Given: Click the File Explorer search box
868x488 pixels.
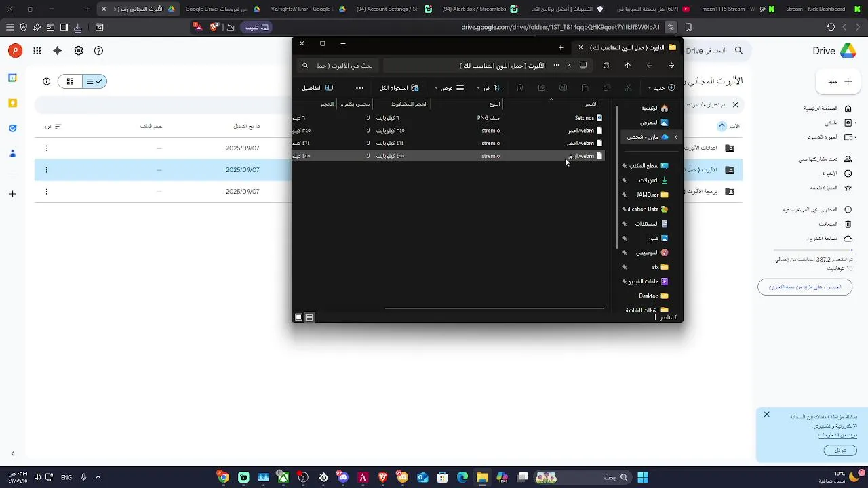Looking at the screenshot, I should coord(337,66).
